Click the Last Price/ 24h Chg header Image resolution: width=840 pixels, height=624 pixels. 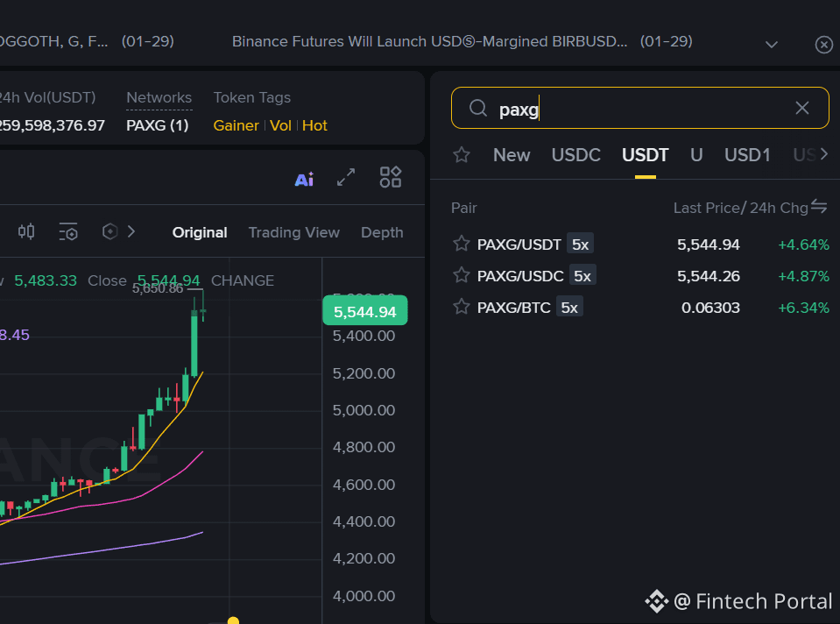(x=740, y=208)
